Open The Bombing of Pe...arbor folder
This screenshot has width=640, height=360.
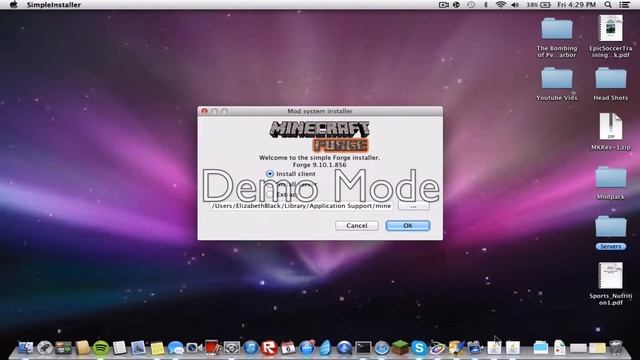click(557, 38)
